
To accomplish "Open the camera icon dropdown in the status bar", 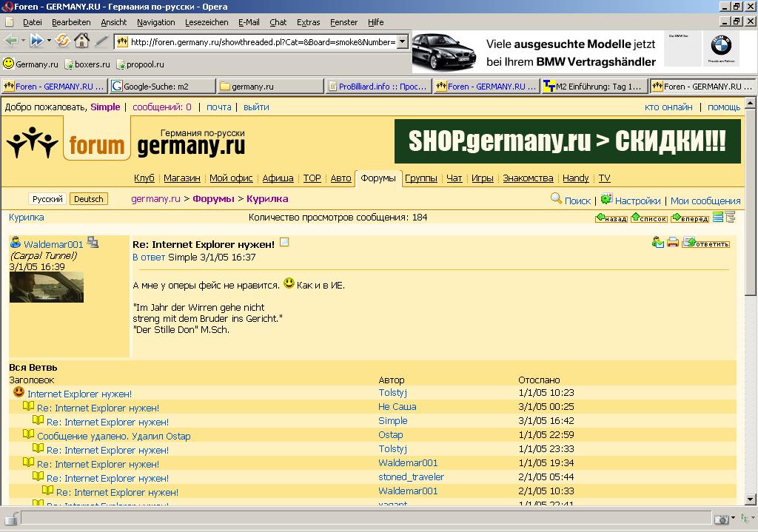I will pos(734,519).
